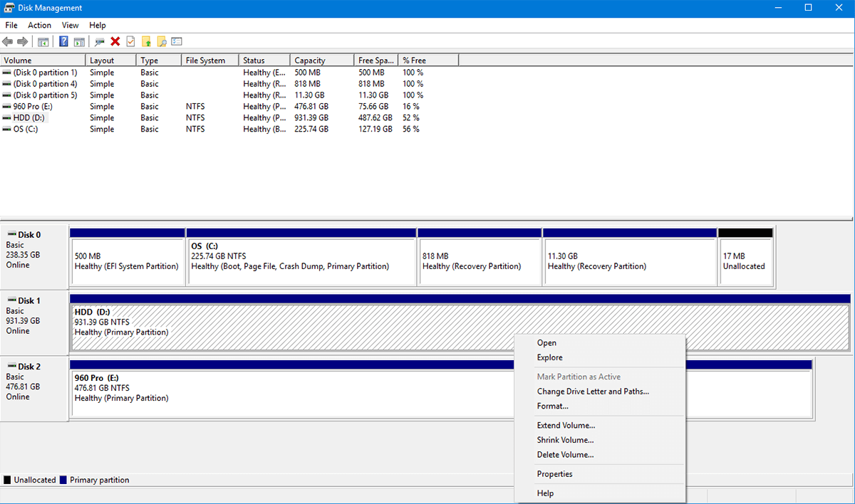Click the disk icon next to the Disk 1 label
The image size is (855, 504).
(x=11, y=300)
